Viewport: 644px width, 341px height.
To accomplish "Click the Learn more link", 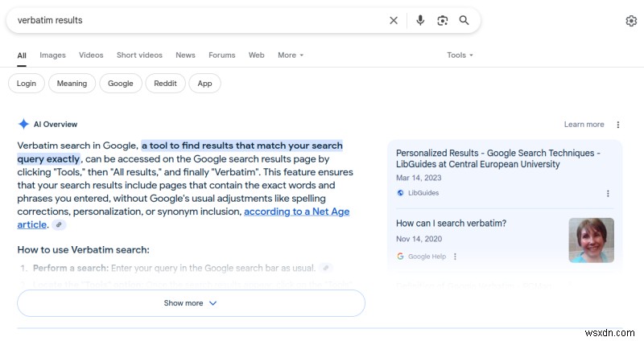I will pos(584,125).
